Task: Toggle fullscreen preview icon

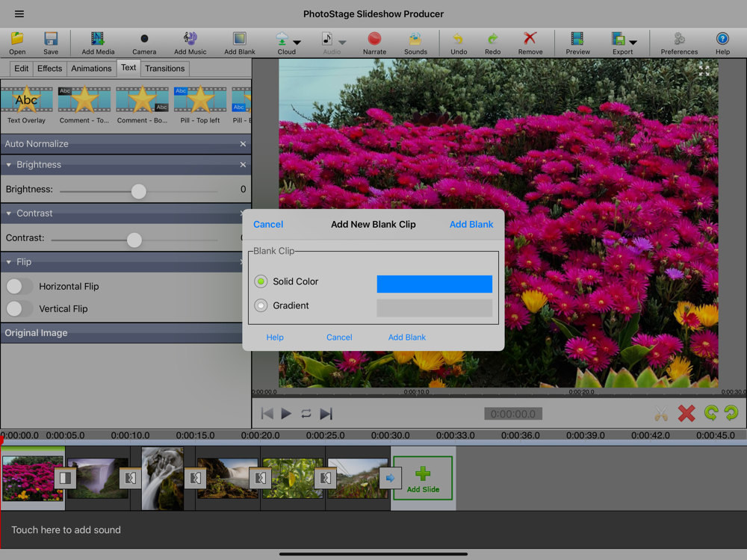Action: point(704,72)
